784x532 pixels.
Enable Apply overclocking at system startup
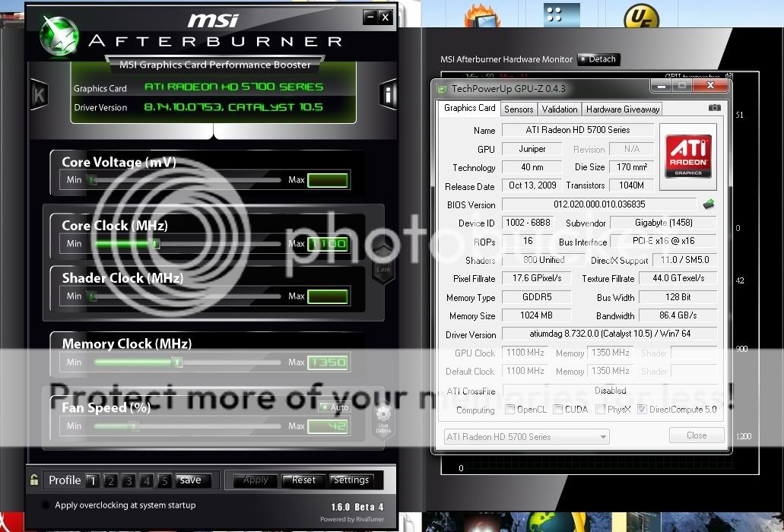46,505
